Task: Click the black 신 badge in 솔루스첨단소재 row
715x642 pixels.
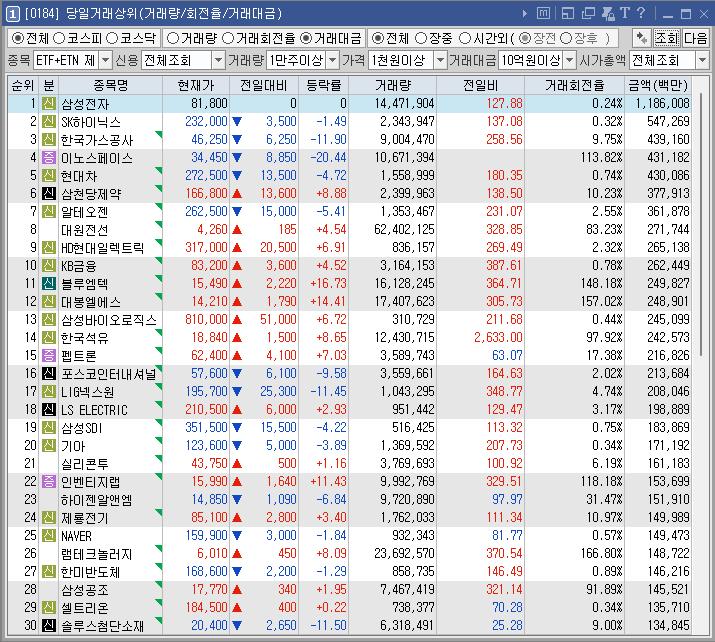Action: coord(49,626)
